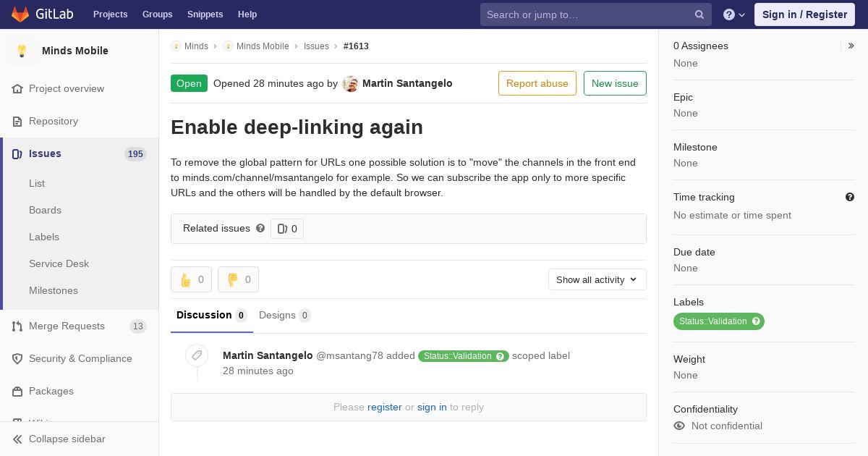The height and width of the screenshot is (456, 868).
Task: Click the Report abuse button
Action: coord(537,83)
